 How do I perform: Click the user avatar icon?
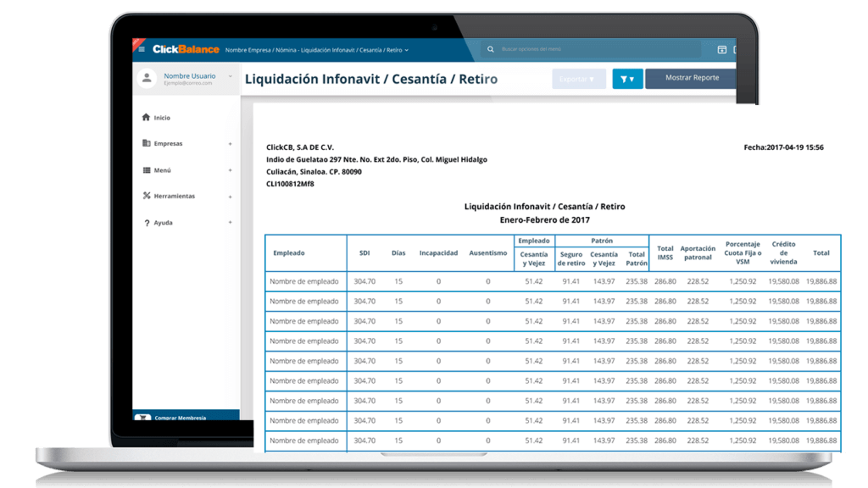click(x=148, y=79)
